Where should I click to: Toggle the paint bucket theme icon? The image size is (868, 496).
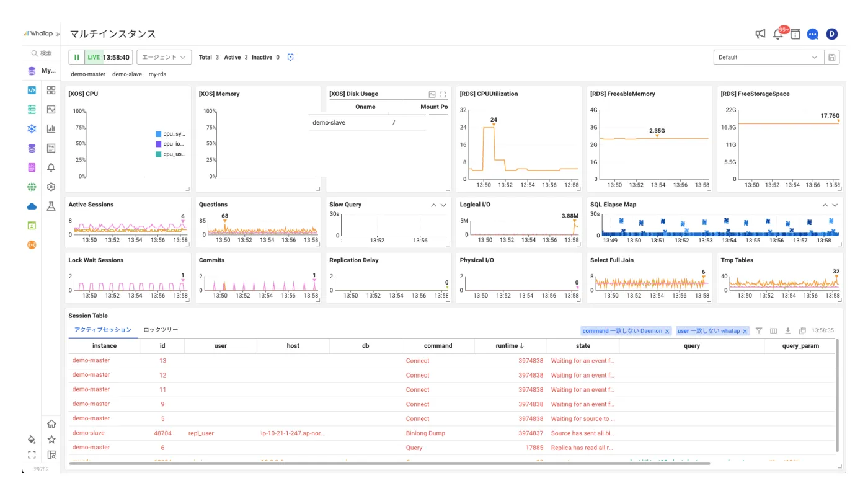point(32,439)
